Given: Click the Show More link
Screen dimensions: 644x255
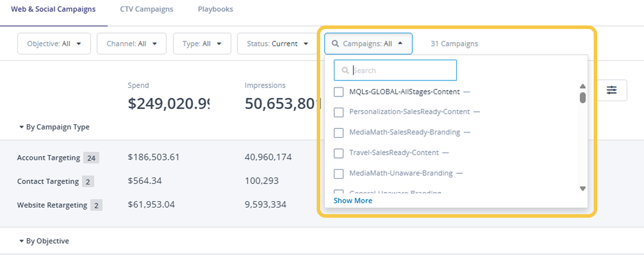Looking at the screenshot, I should [353, 201].
